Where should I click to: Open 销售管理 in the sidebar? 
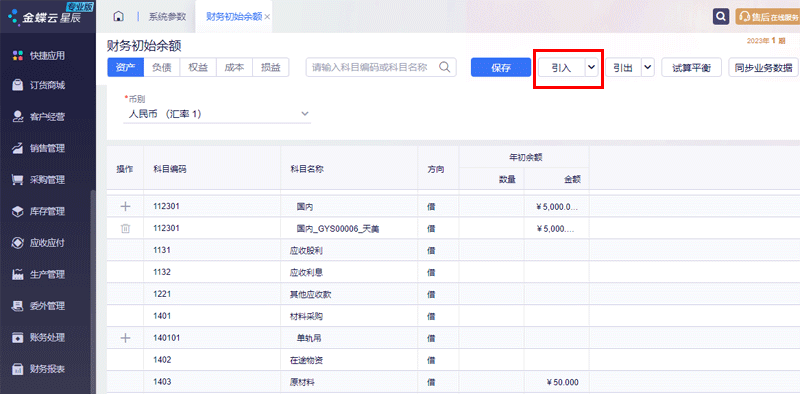[x=39, y=149]
